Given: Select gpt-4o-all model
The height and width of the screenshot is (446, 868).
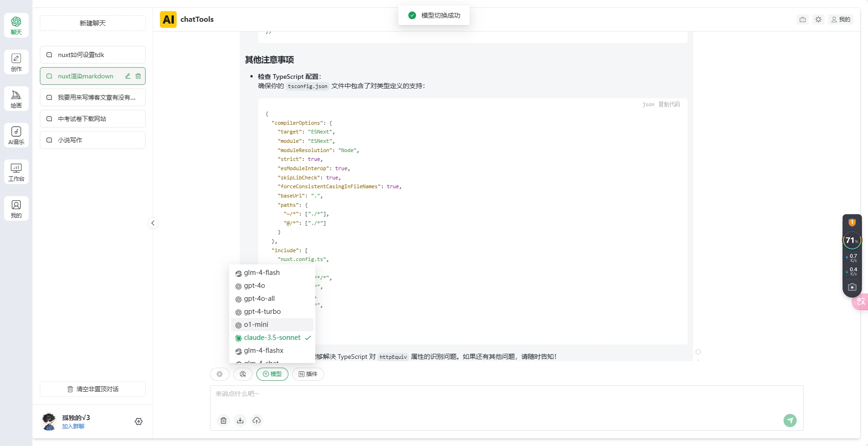Looking at the screenshot, I should click(x=272, y=299).
